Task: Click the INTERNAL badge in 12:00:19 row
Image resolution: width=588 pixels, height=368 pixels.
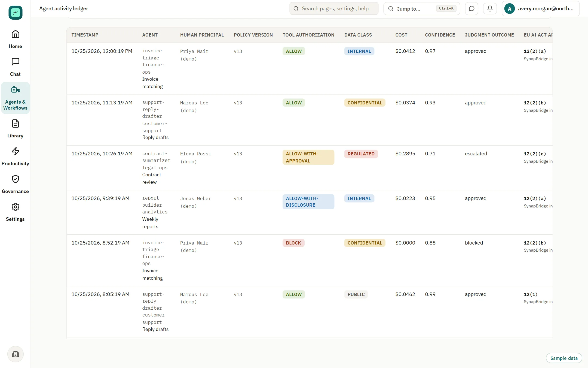Action: [x=359, y=51]
